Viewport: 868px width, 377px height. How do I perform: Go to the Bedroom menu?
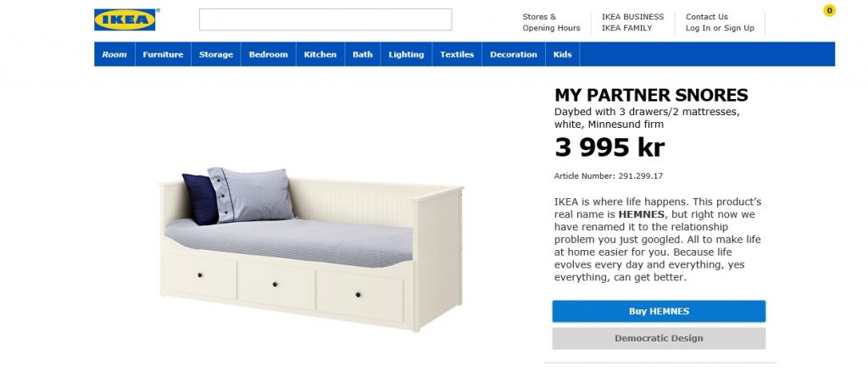(x=268, y=54)
